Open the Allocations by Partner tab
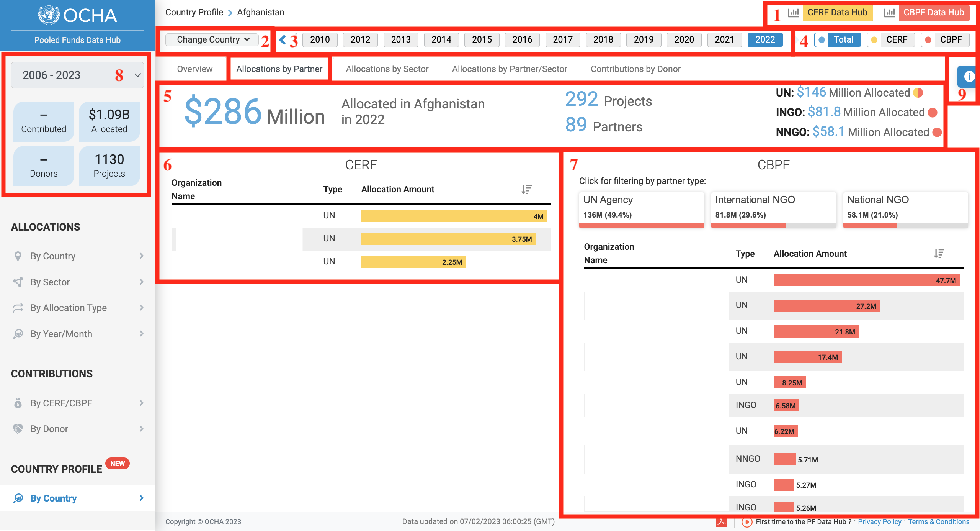Viewport: 980px width, 531px height. click(x=279, y=69)
